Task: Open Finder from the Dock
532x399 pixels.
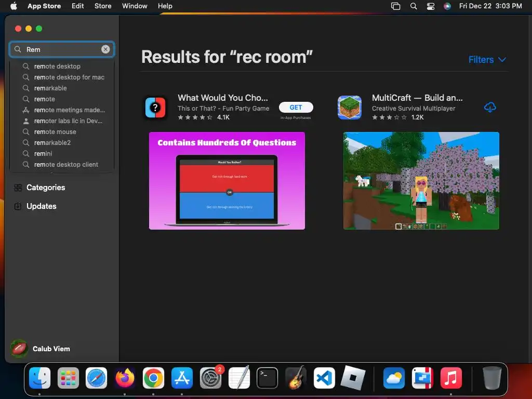Action: (39, 378)
